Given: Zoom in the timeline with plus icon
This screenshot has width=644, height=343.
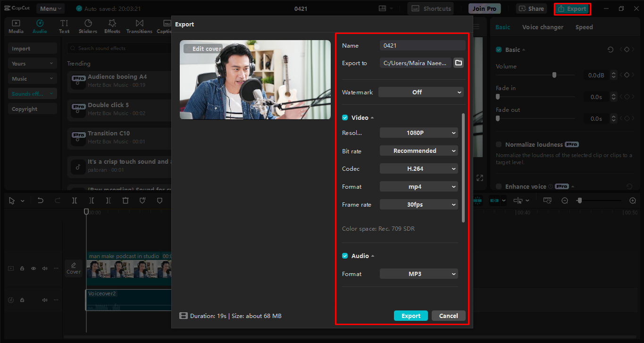Looking at the screenshot, I should click(x=633, y=201).
